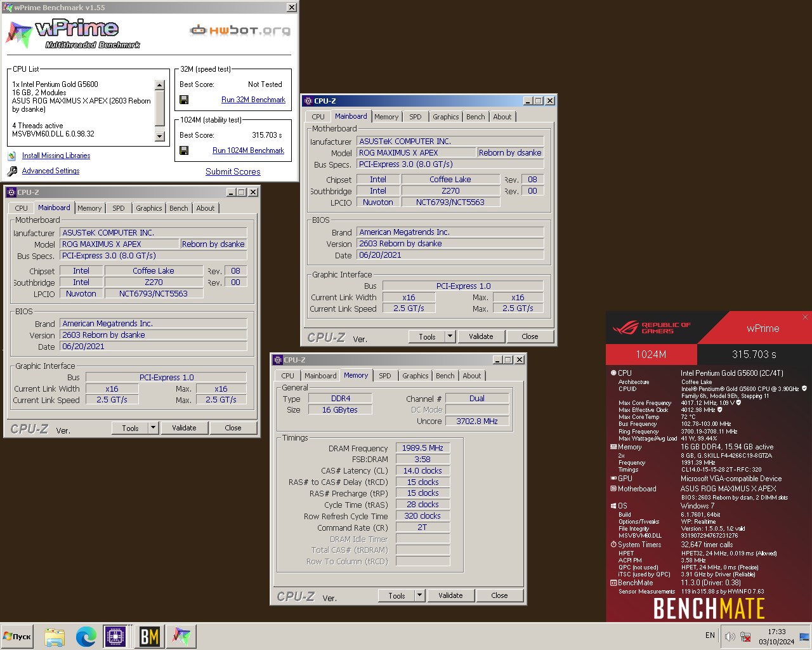Open Tools dropdown arrow in Memory CPU-Z window
The width and height of the screenshot is (812, 650).
(419, 595)
